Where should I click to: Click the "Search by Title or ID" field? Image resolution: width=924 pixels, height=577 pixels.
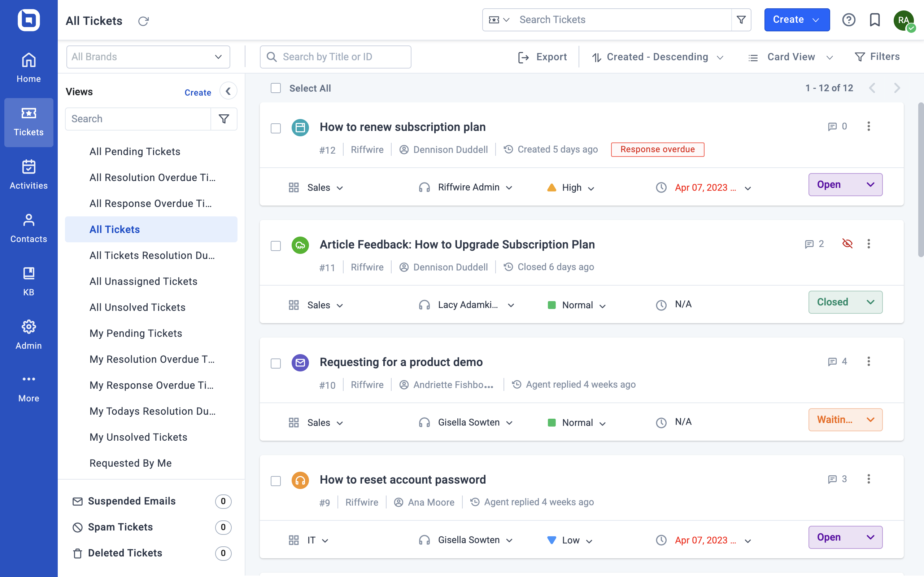click(x=335, y=57)
